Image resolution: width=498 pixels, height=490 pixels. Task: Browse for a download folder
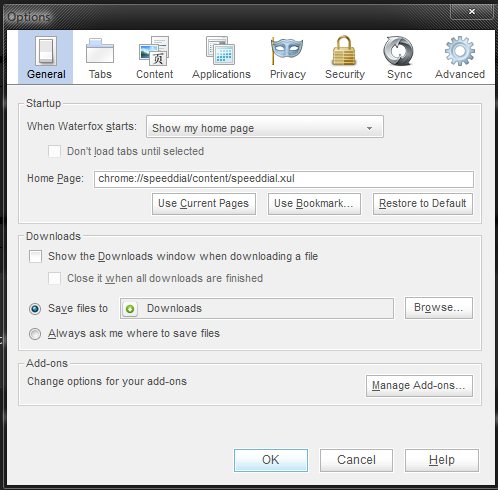pyautogui.click(x=439, y=308)
